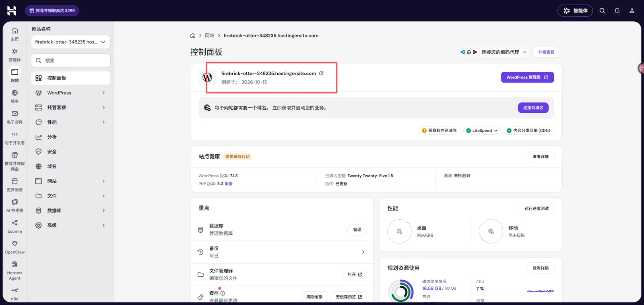
Task: Expand the 托管套餐 sidebar menu
Action: tap(70, 107)
